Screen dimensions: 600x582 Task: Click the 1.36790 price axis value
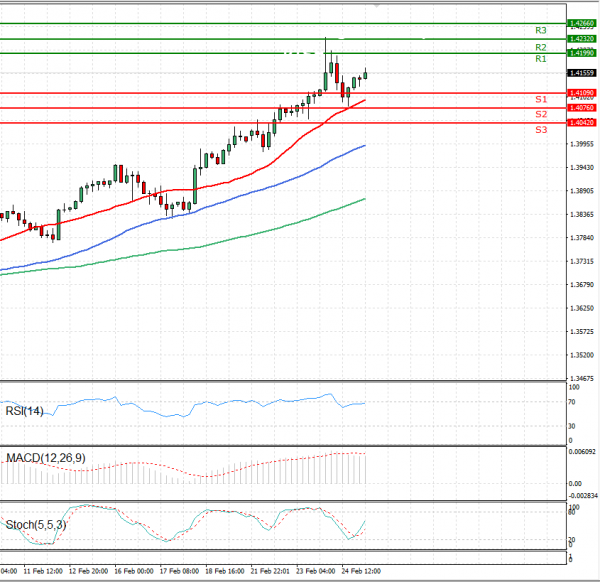coord(582,285)
